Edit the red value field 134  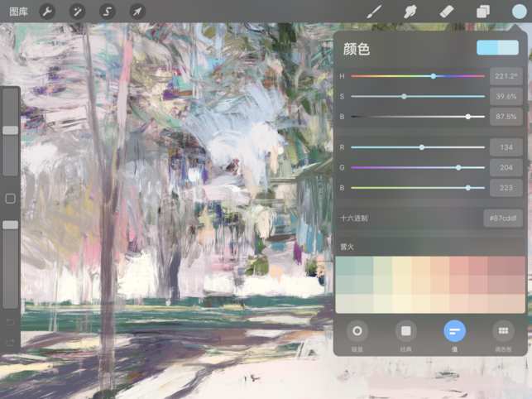tap(506, 147)
